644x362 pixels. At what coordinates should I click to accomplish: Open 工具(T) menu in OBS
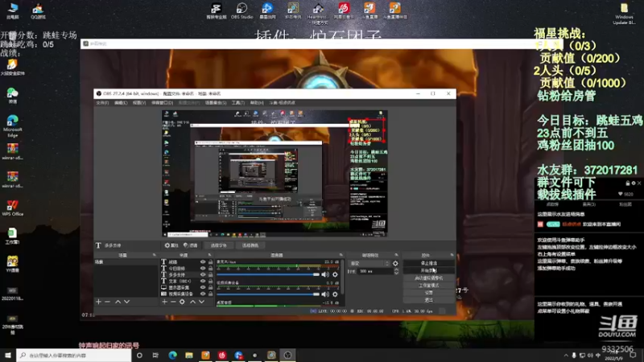click(237, 103)
